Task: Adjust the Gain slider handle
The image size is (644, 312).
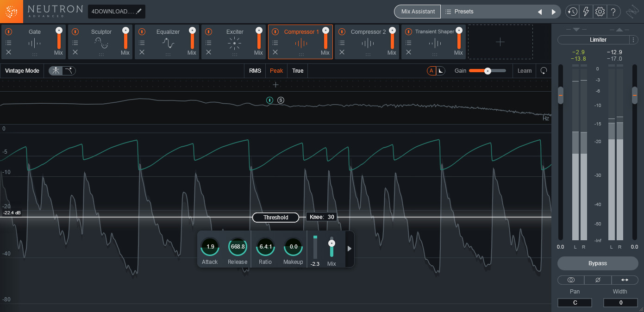Action: click(488, 71)
